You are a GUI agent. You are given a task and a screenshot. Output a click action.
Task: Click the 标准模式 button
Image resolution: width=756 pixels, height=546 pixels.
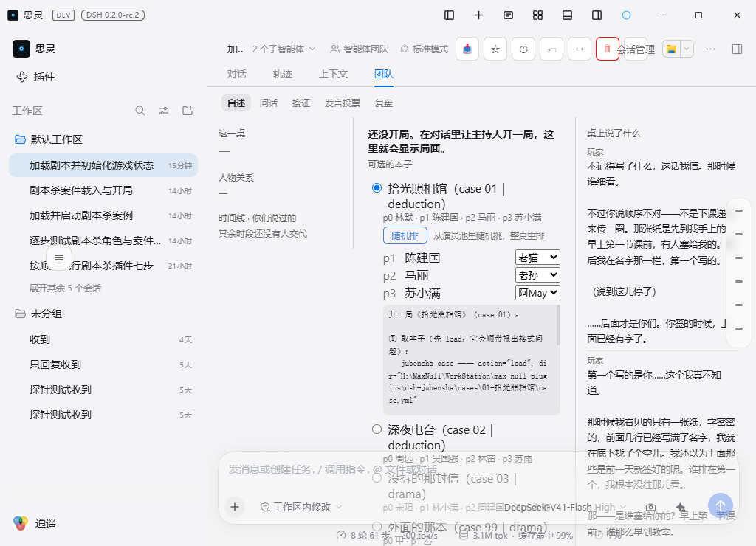click(x=425, y=49)
